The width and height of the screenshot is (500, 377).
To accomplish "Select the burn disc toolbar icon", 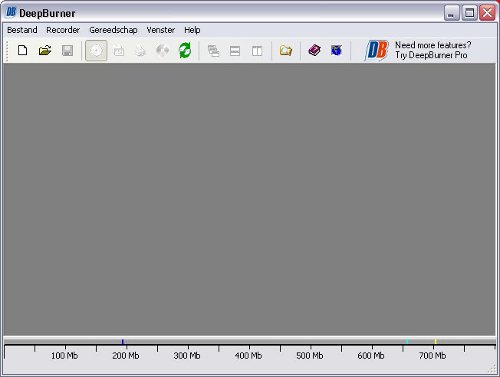I will pos(96,51).
